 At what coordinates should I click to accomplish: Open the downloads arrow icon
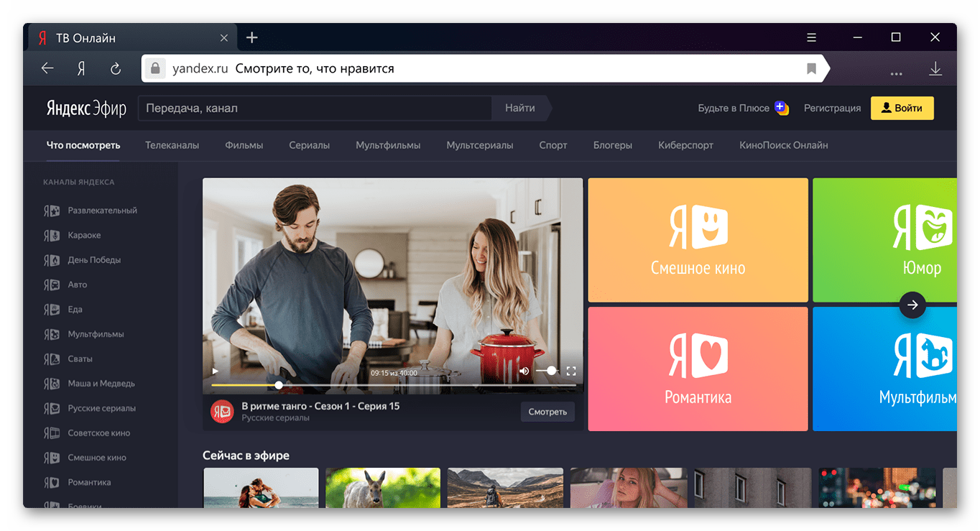tap(935, 68)
